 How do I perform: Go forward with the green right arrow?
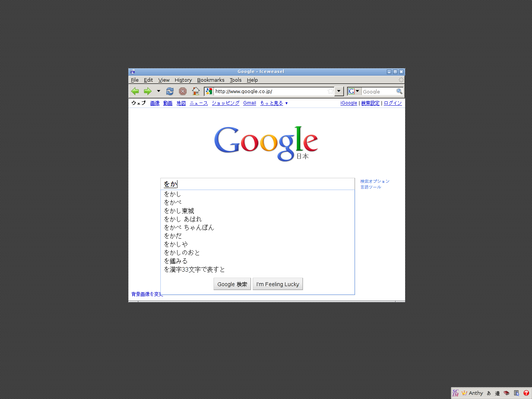[148, 91]
